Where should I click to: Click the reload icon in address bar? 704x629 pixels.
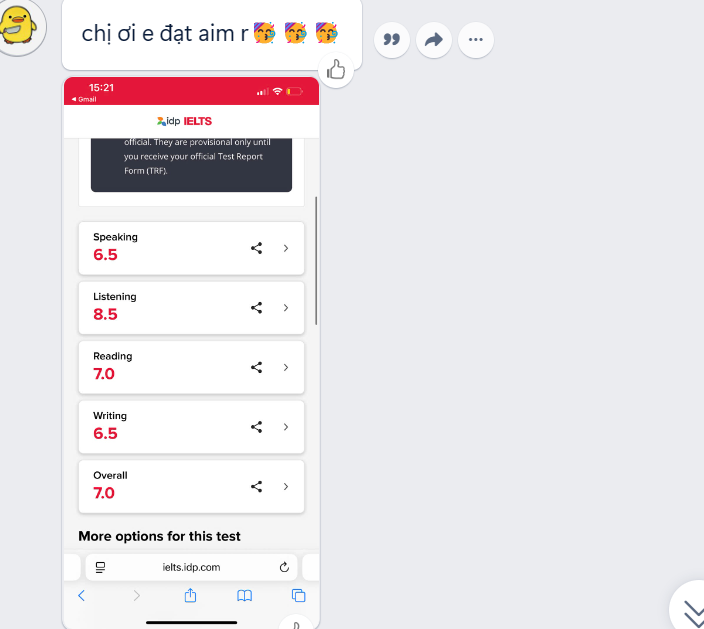click(284, 567)
